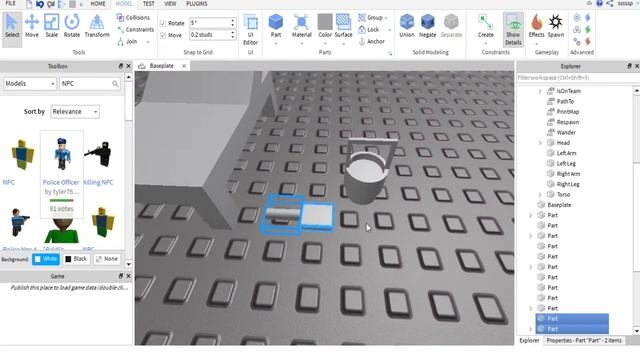This screenshot has height=360, width=640.
Task: Open the Sort by Relevance dropdown
Action: tap(75, 112)
